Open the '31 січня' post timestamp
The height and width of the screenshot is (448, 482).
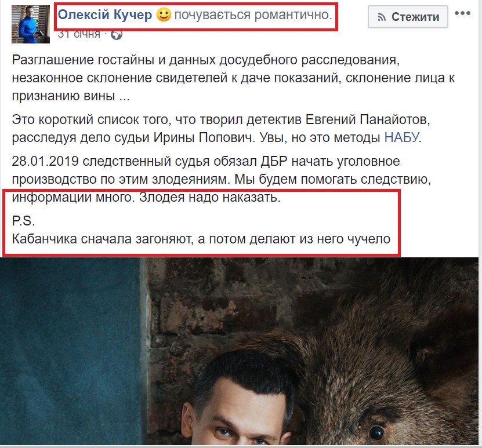point(79,34)
